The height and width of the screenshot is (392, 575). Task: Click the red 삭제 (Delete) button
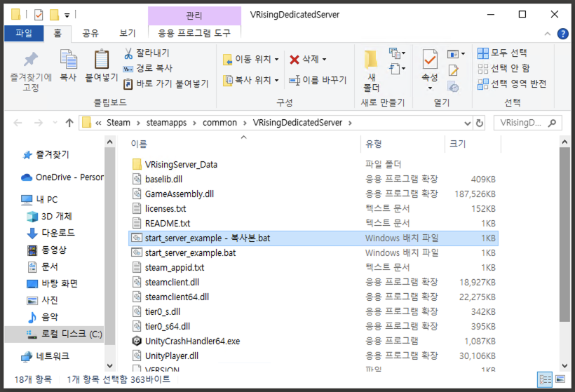[x=304, y=59]
